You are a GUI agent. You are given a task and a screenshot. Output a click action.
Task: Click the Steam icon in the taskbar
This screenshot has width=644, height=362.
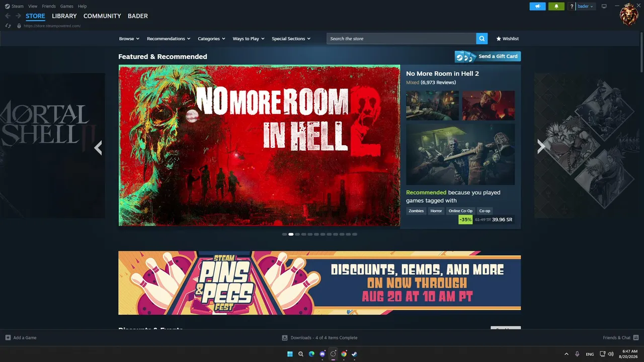pyautogui.click(x=354, y=354)
